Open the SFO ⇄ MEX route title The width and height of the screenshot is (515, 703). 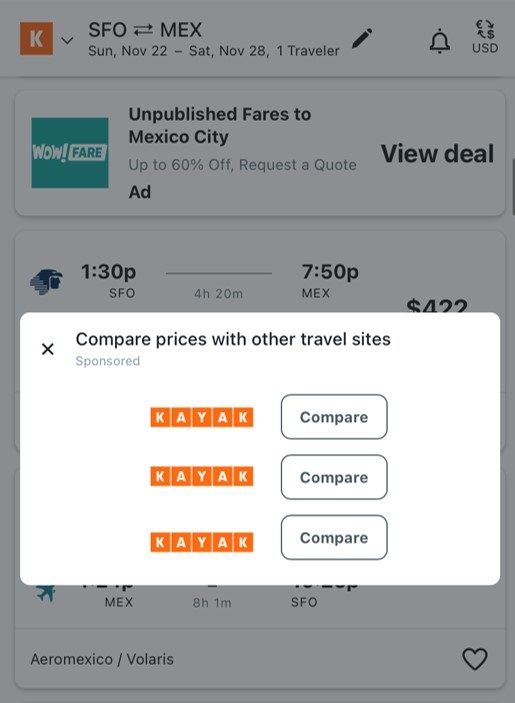(x=145, y=30)
